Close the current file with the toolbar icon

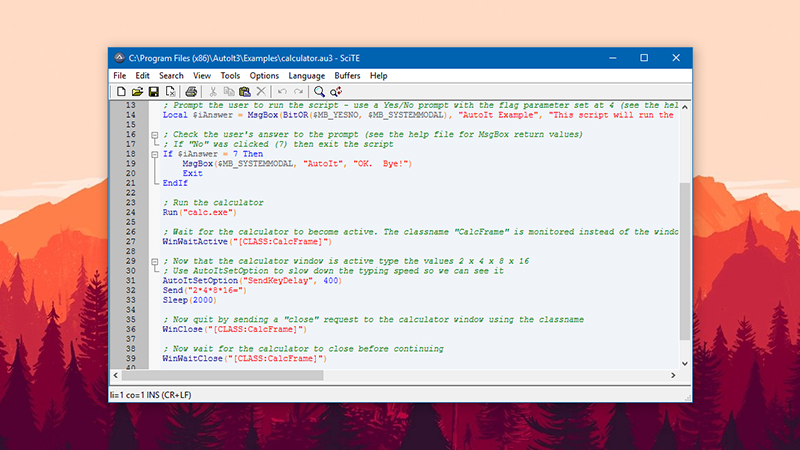tap(170, 92)
